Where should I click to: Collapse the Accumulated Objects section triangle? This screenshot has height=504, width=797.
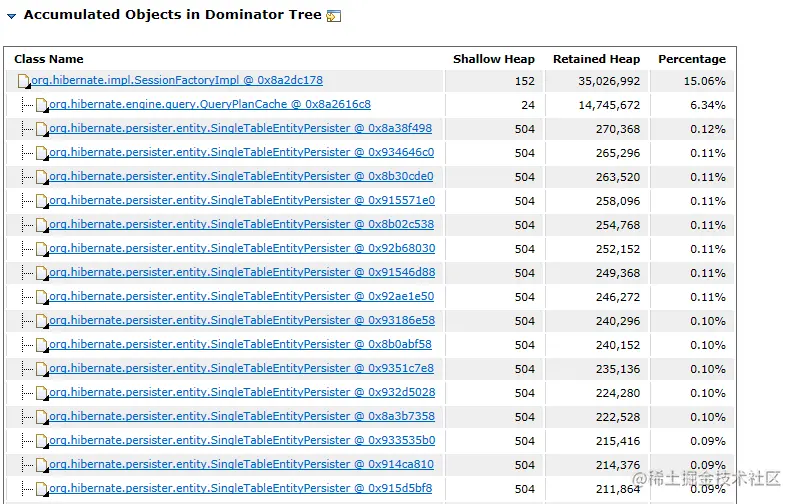click(x=12, y=16)
